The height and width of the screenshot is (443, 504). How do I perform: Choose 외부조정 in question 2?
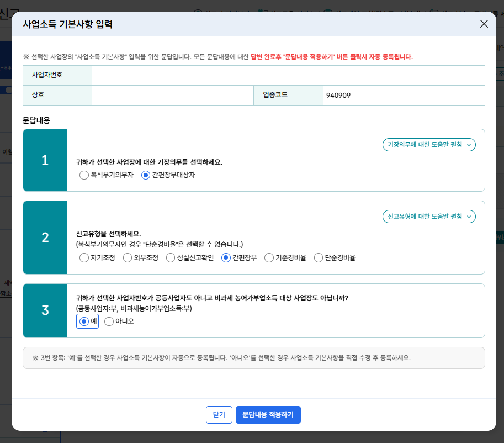click(127, 257)
